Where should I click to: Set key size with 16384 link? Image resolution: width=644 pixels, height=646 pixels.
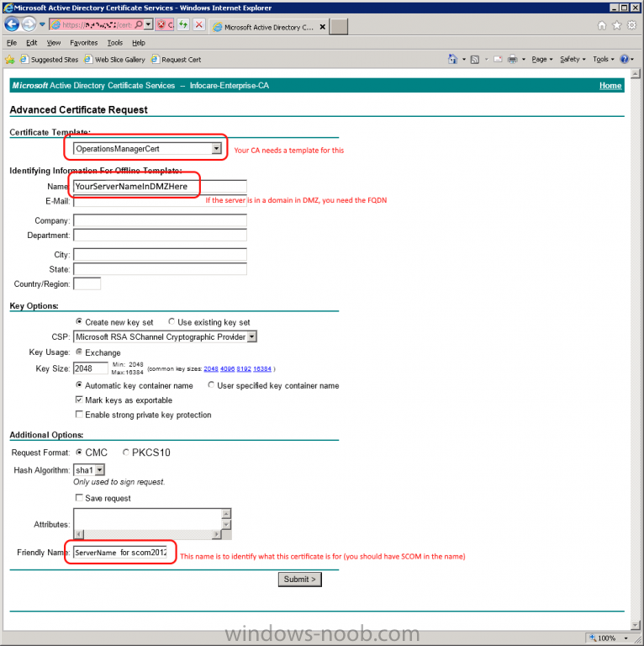pyautogui.click(x=262, y=368)
